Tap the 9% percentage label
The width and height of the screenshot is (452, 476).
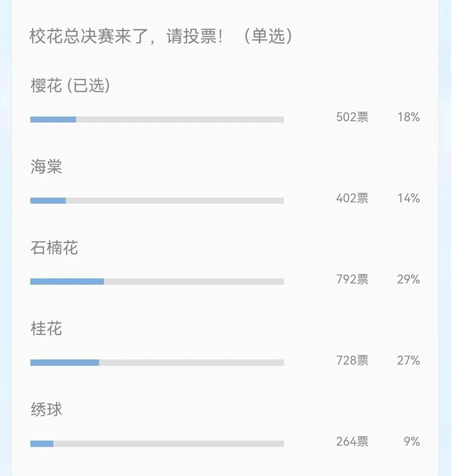click(x=412, y=441)
